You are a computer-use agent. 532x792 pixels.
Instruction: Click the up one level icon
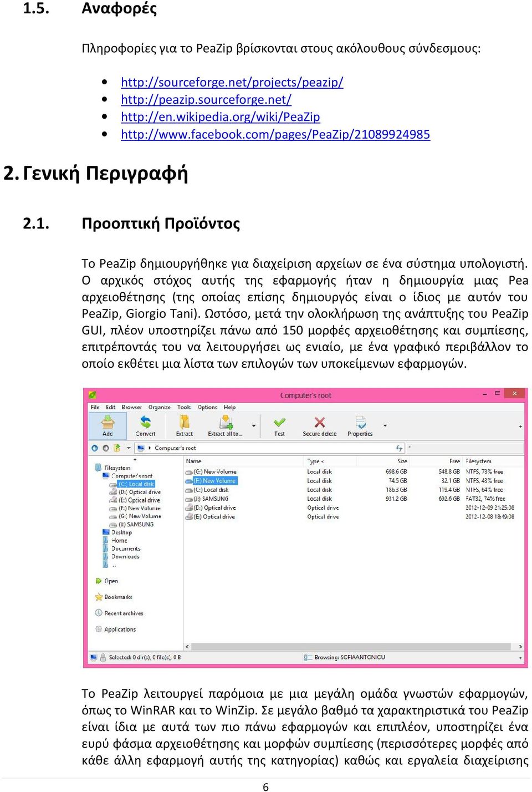[117, 448]
